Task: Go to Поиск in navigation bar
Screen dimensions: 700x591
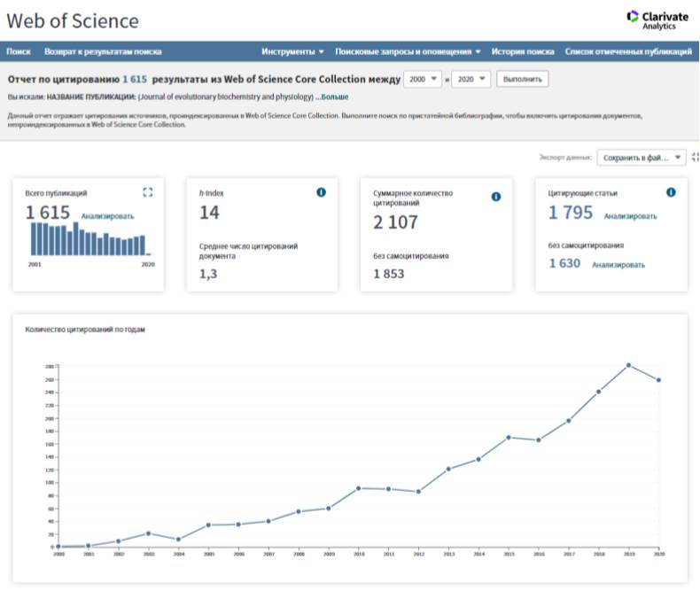Action: (x=19, y=51)
